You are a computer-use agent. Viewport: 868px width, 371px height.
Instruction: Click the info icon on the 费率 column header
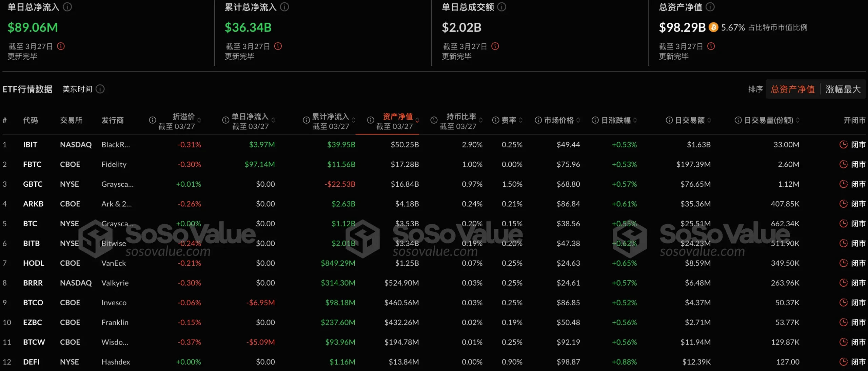point(495,120)
